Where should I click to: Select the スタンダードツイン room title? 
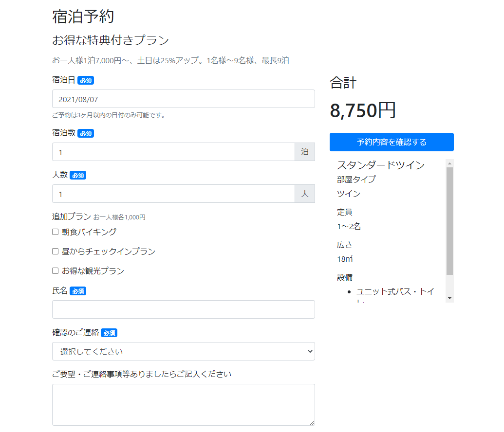click(381, 165)
